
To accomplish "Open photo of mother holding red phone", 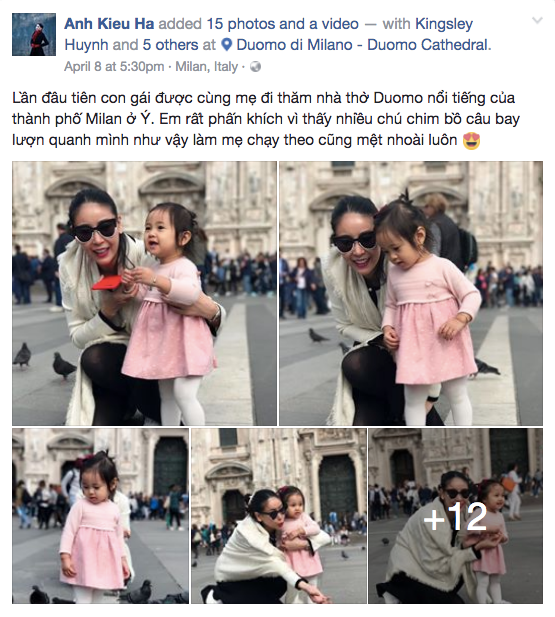I will (144, 293).
